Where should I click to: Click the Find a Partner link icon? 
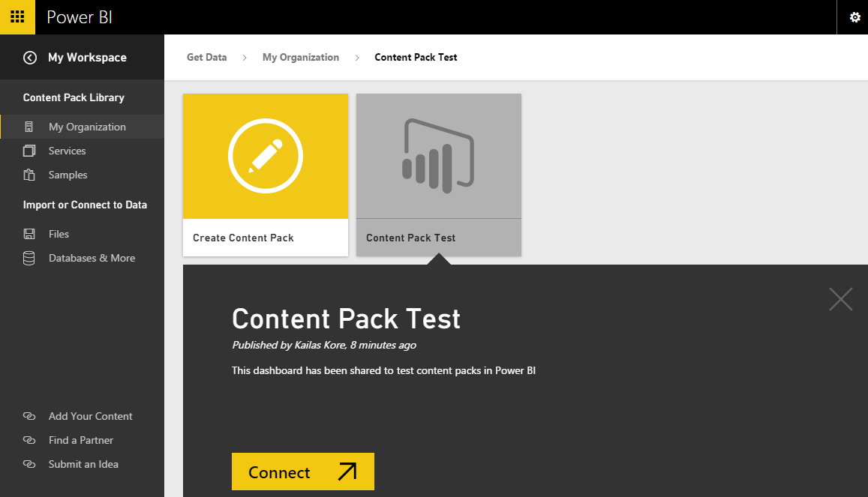[x=29, y=440]
